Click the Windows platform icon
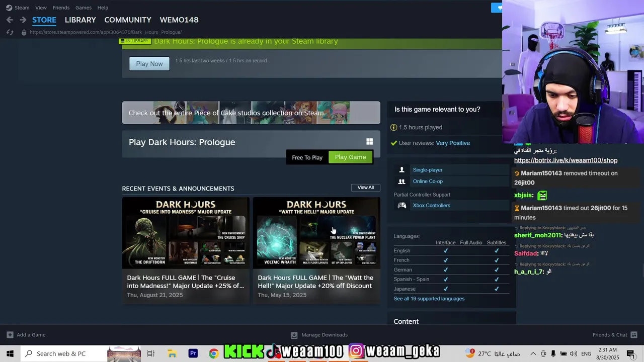Viewport: 644px width, 362px height. (370, 142)
